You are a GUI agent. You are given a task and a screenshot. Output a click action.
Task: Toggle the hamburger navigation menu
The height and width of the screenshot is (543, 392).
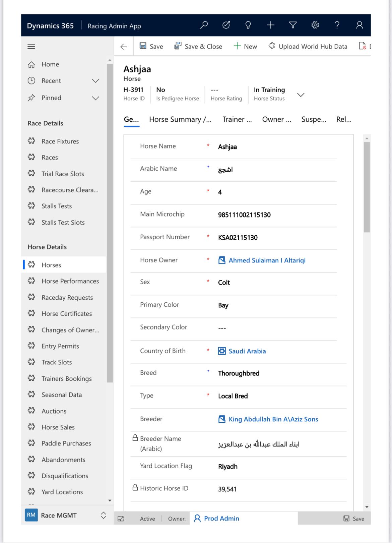click(x=31, y=47)
